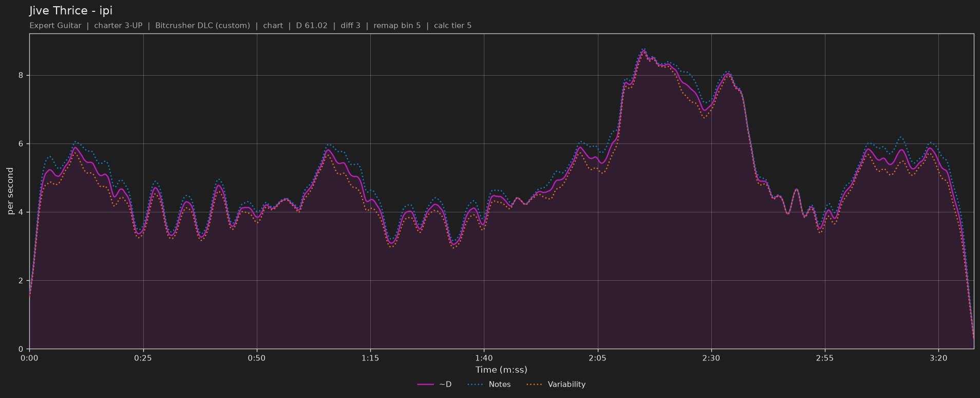The width and height of the screenshot is (980, 398).
Task: Click the x-axis tick label '1:15'
Action: (370, 358)
